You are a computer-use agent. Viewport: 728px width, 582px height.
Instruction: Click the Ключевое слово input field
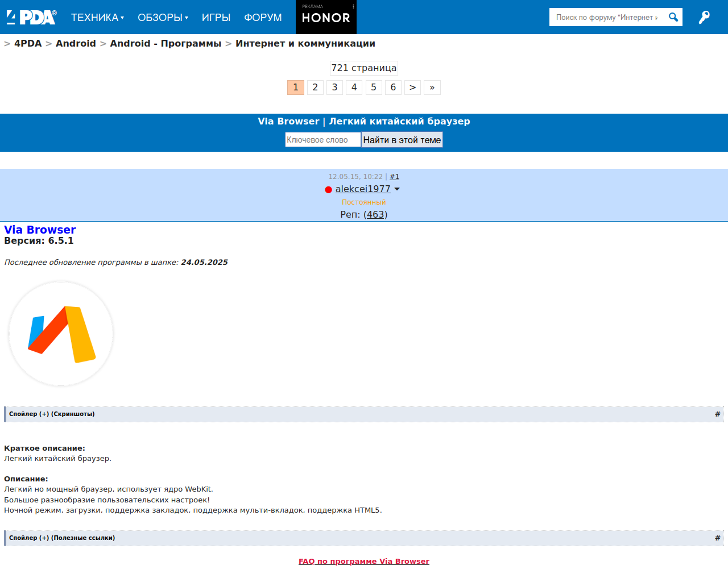323,140
